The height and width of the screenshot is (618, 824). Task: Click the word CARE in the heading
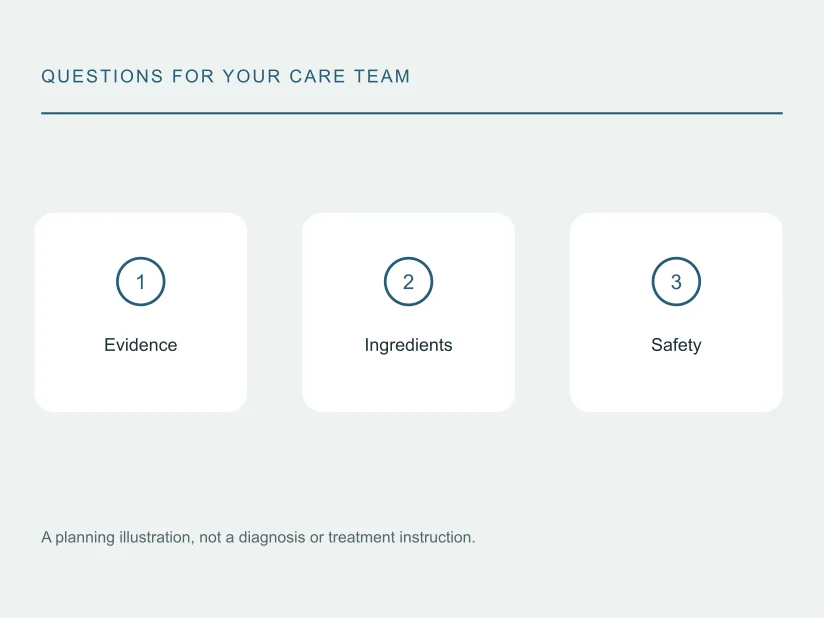317,76
